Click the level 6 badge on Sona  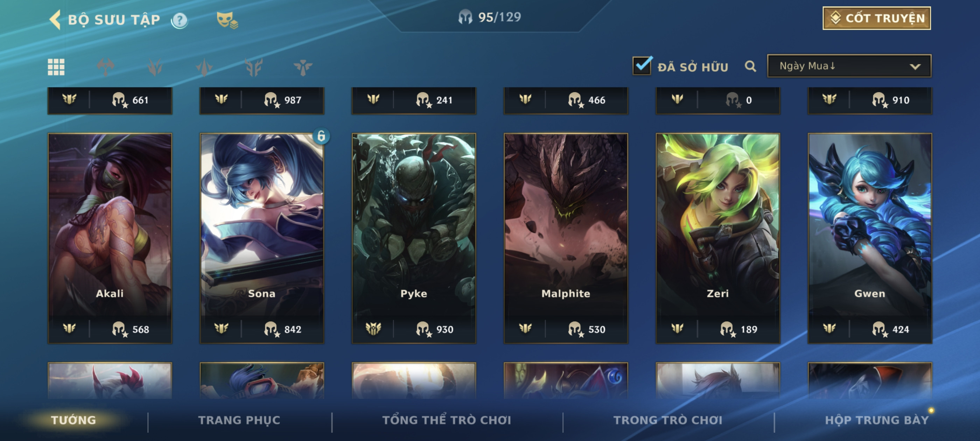[x=321, y=136]
